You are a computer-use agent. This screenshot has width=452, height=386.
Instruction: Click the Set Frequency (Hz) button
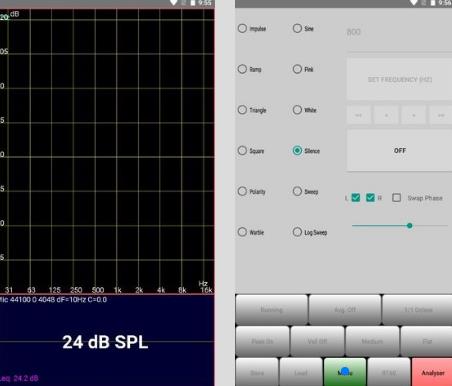click(399, 79)
